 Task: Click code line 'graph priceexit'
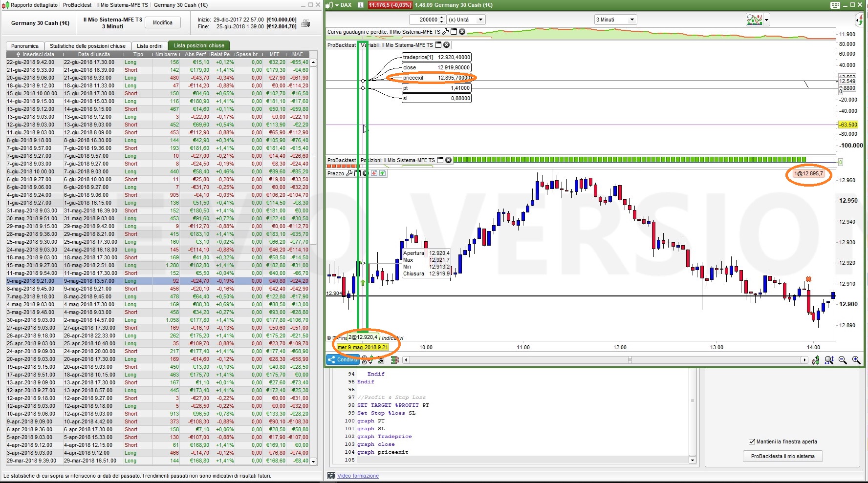tap(383, 452)
